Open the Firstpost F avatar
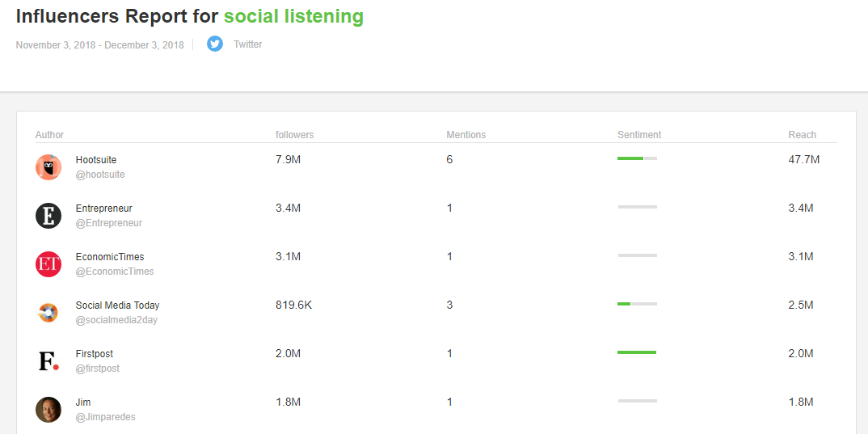This screenshot has height=434, width=868. click(48, 361)
